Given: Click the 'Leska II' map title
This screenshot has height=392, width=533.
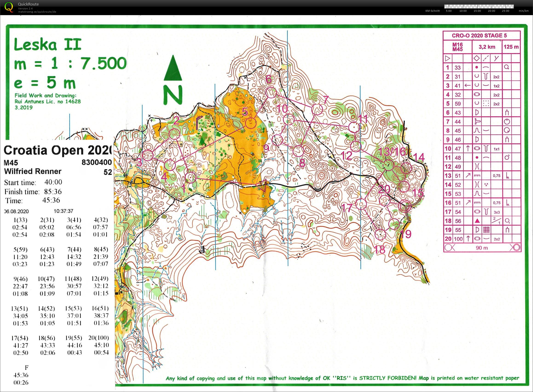Looking at the screenshot, I should [x=48, y=45].
